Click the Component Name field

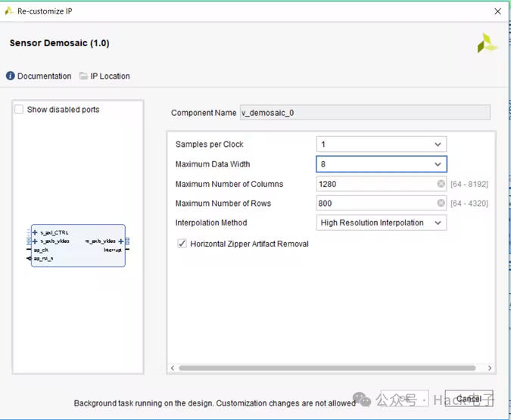pos(364,113)
